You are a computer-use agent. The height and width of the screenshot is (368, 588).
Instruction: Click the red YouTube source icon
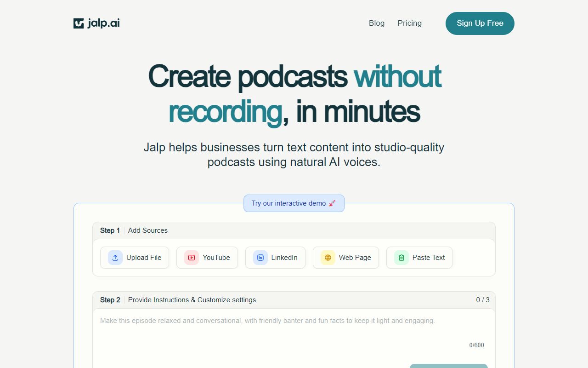click(191, 258)
